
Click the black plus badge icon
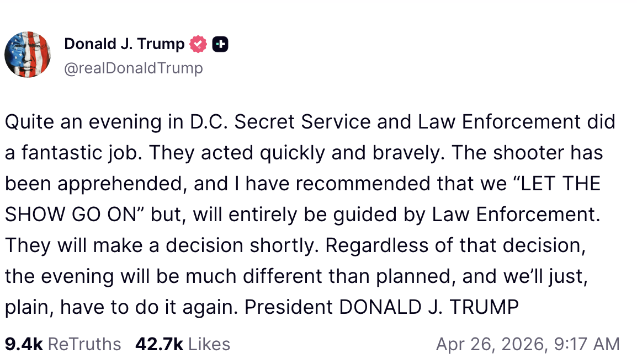[220, 44]
